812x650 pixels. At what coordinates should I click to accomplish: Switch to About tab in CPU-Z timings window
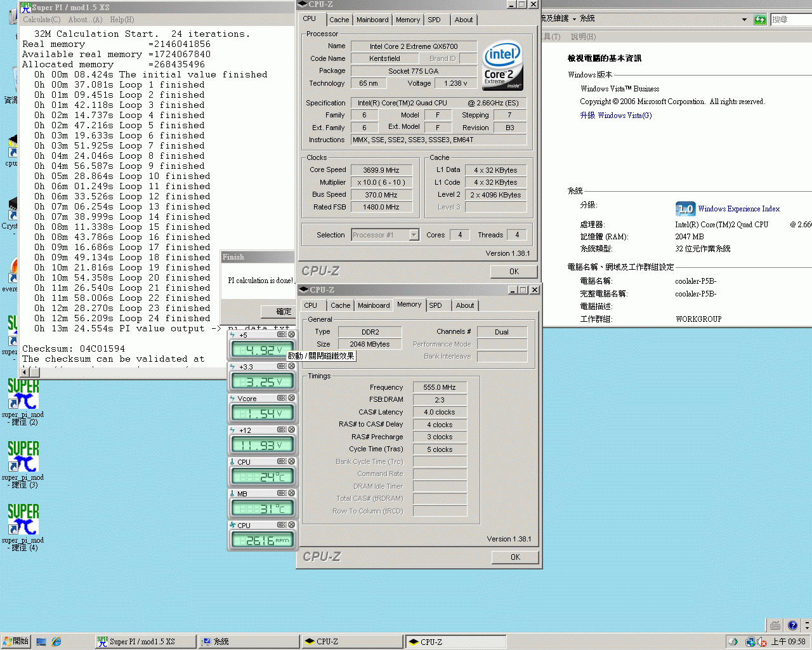click(465, 305)
